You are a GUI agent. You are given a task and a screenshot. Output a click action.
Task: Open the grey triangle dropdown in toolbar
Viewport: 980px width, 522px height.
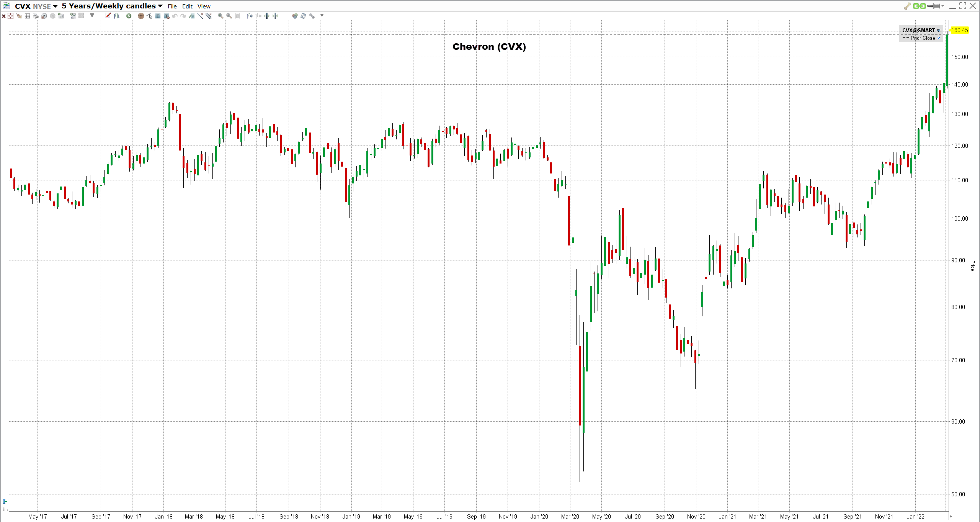coord(92,15)
